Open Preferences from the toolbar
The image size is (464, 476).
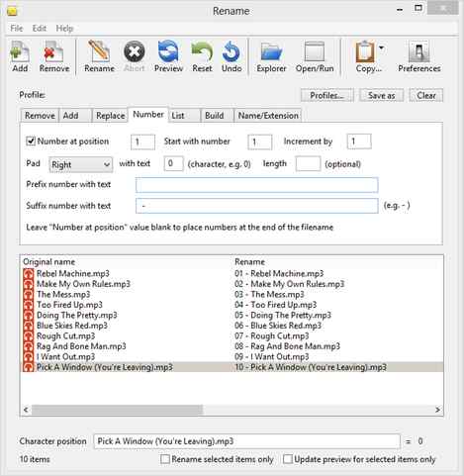[x=419, y=56]
